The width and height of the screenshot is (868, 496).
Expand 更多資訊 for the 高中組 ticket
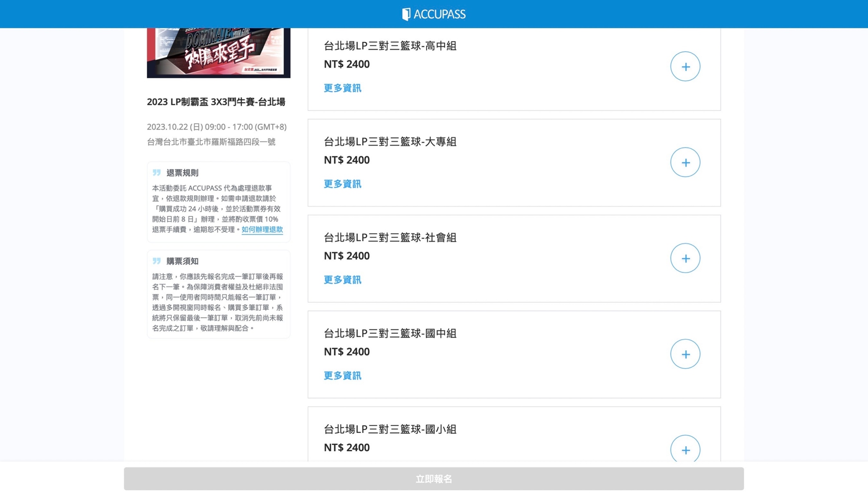tap(342, 88)
